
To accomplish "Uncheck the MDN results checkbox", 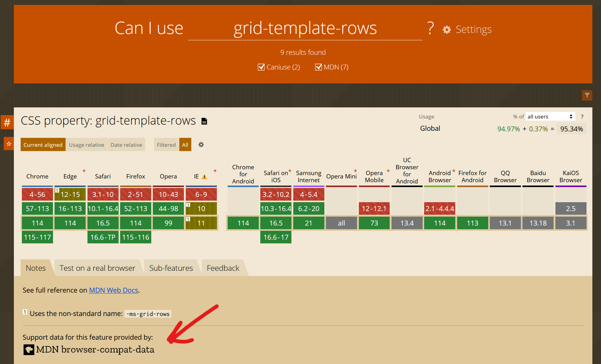I will pyautogui.click(x=319, y=67).
